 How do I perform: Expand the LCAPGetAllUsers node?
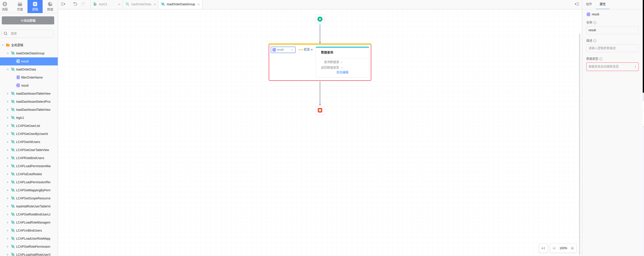click(8, 142)
